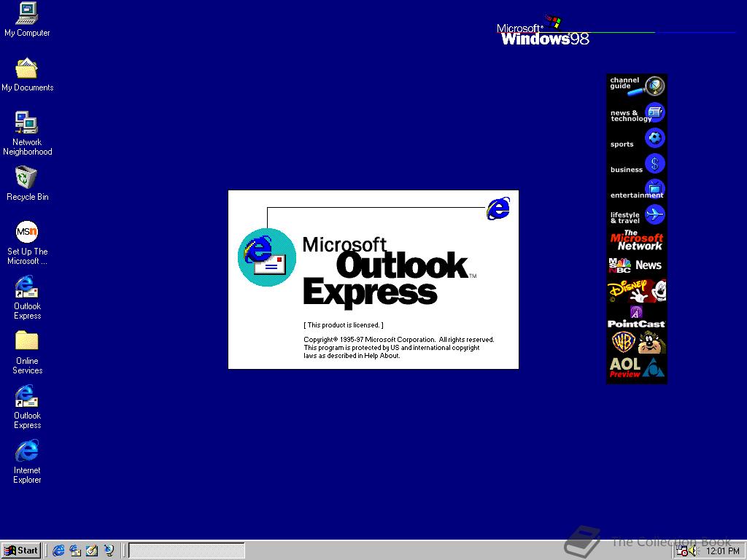Viewport: 747px width, 560px height.
Task: Click Show Desktop in Quick Launch
Action: [x=92, y=551]
